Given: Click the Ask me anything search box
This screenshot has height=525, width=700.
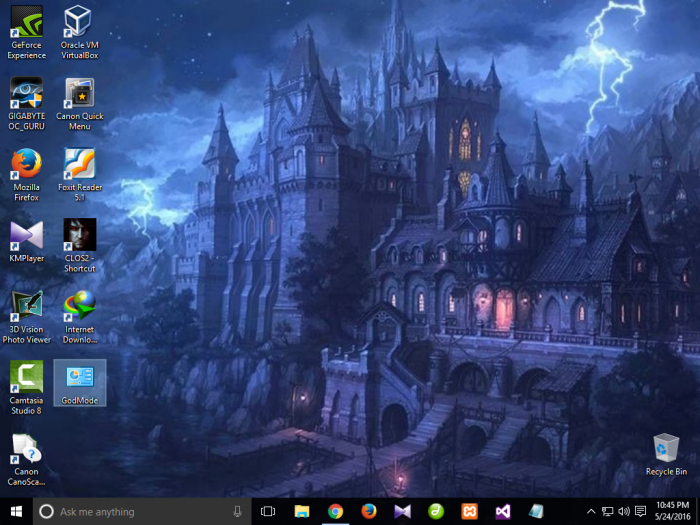Looking at the screenshot, I should (x=142, y=512).
